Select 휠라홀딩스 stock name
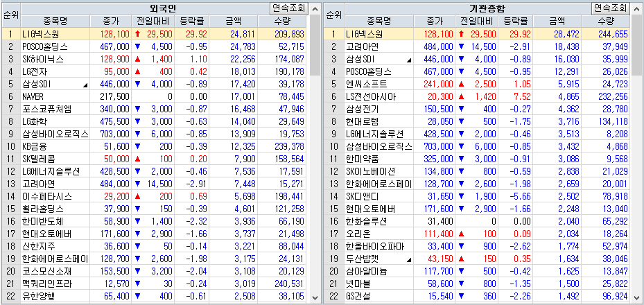Image resolution: width=644 pixels, height=305 pixels. pos(43,209)
